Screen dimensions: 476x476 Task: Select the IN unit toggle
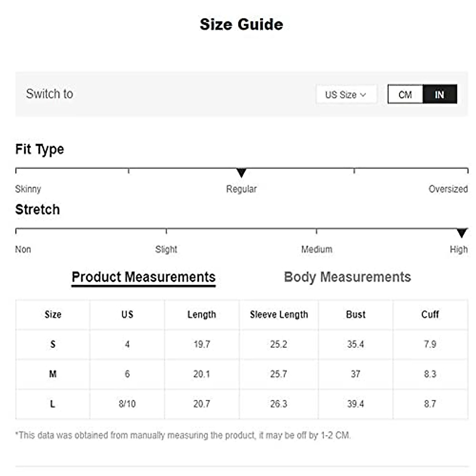[440, 95]
